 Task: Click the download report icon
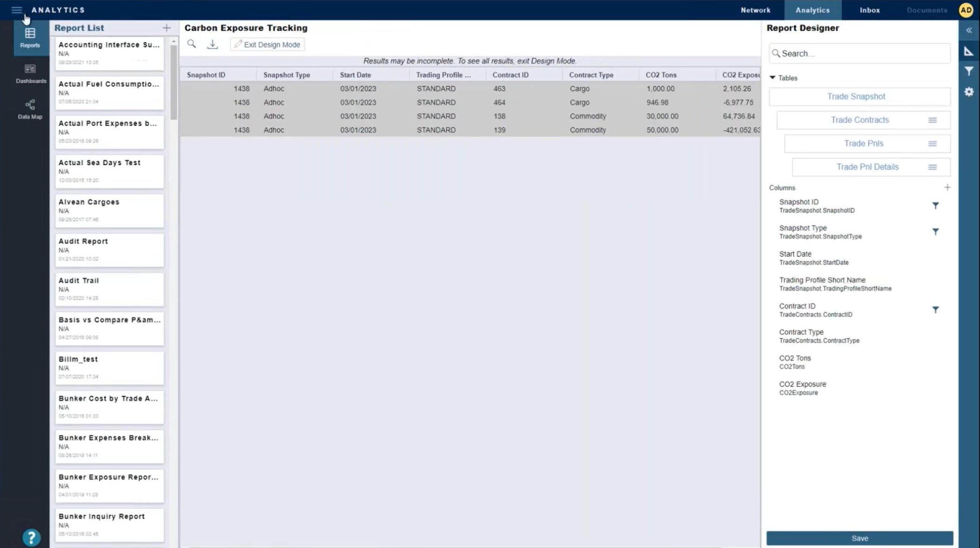click(x=212, y=44)
